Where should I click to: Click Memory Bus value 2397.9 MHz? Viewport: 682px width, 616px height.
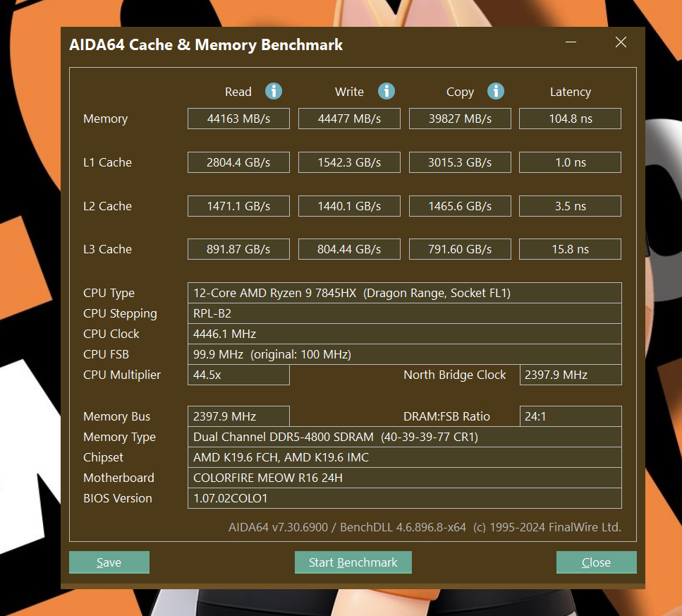tap(238, 416)
